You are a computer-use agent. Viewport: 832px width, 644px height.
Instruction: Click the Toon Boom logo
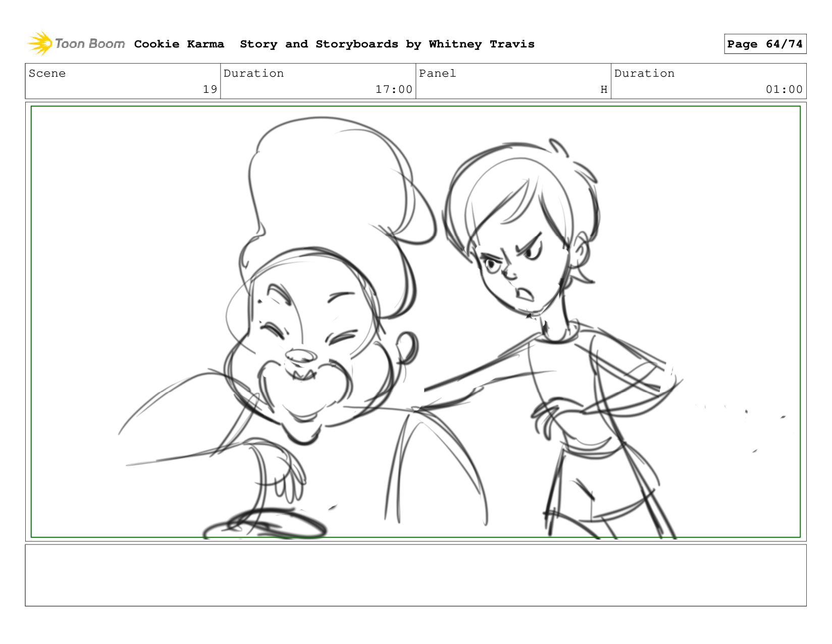(x=76, y=43)
